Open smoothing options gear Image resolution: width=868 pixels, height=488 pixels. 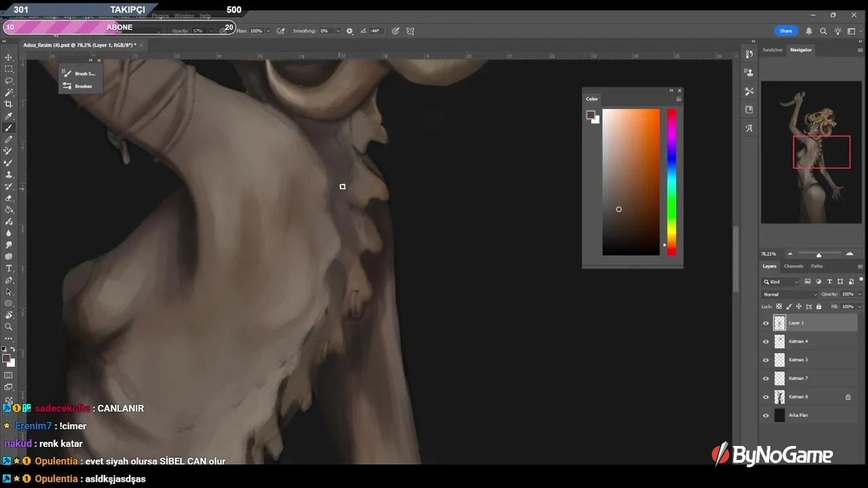pos(349,30)
